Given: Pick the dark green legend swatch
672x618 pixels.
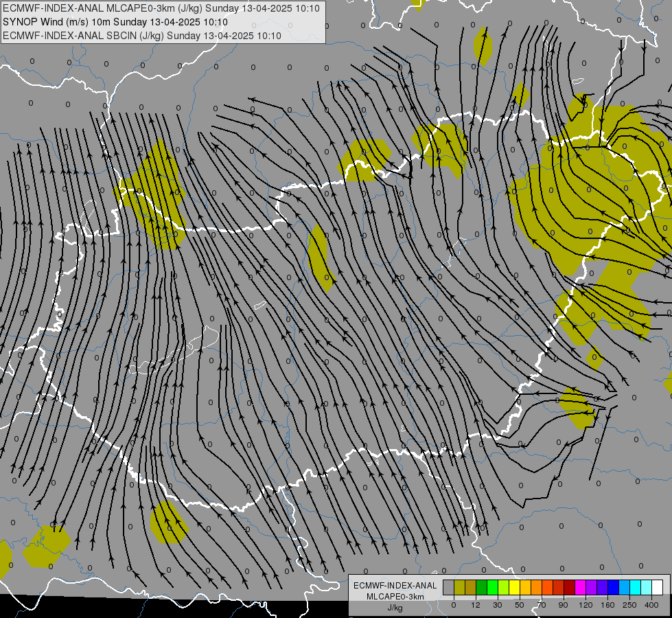Looking at the screenshot, I should pos(482,587).
